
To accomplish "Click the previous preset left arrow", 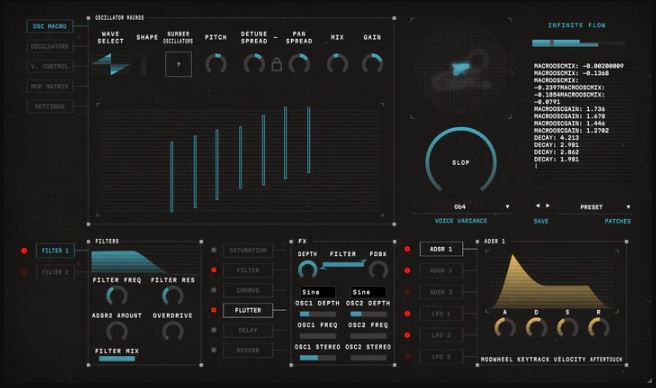I will pos(538,206).
